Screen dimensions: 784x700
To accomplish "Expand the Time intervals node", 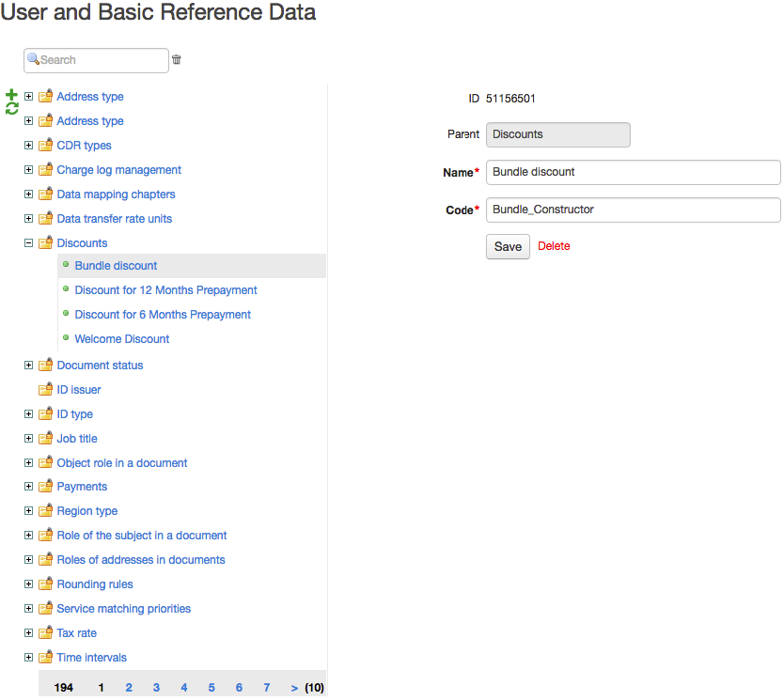I will (x=28, y=658).
